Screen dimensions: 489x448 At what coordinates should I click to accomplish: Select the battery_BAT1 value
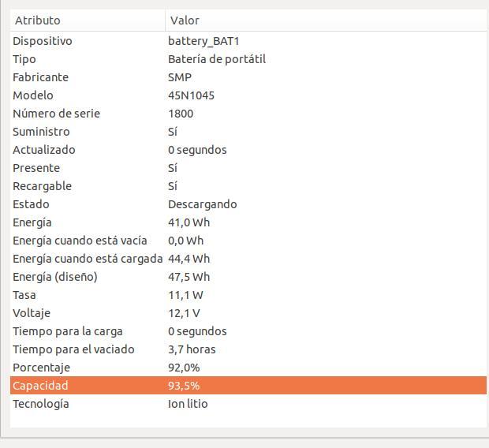coord(203,41)
